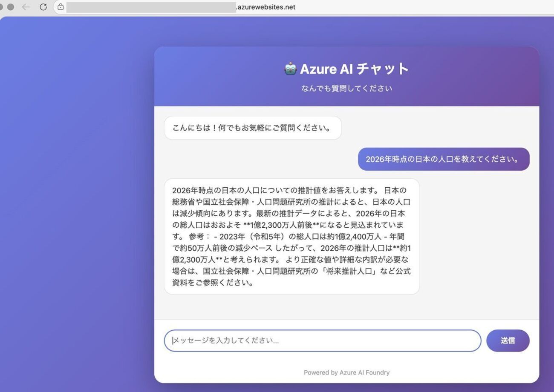
Task: Click the Powered by Azure AI Foundry footer
Action: [346, 372]
